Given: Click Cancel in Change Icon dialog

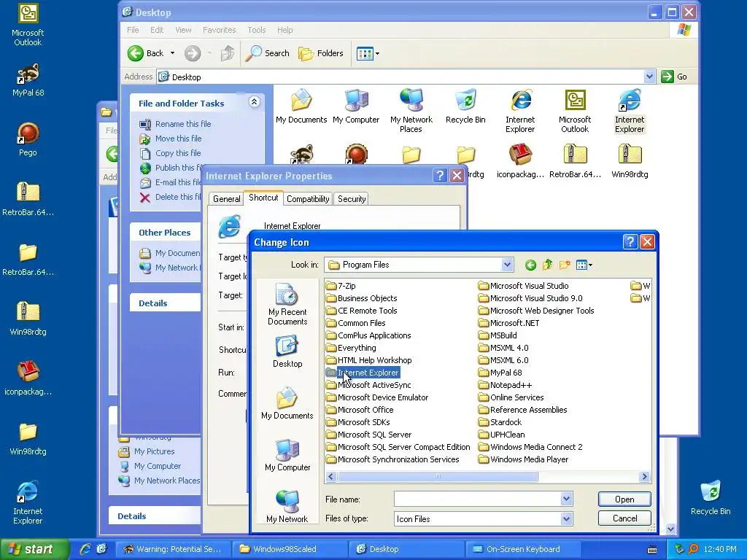Looking at the screenshot, I should tap(624, 518).
